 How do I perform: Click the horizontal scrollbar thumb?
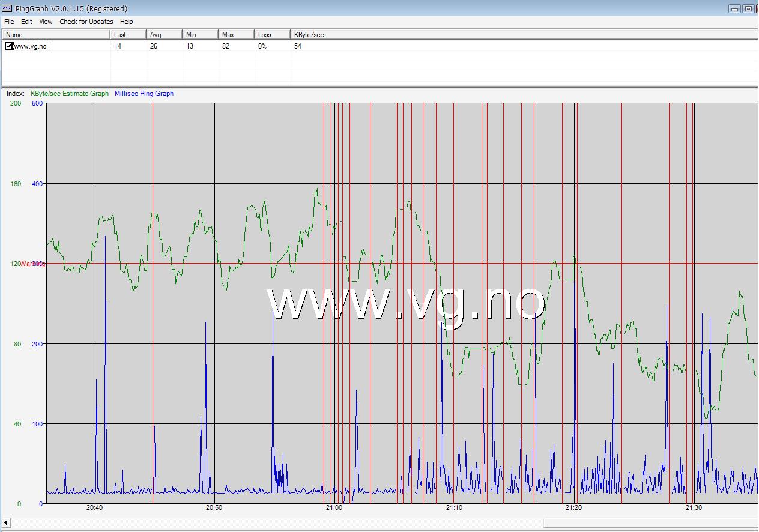(650, 523)
